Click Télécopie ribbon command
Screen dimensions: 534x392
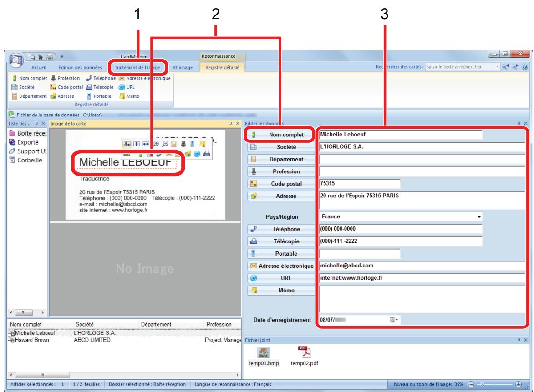(x=100, y=87)
